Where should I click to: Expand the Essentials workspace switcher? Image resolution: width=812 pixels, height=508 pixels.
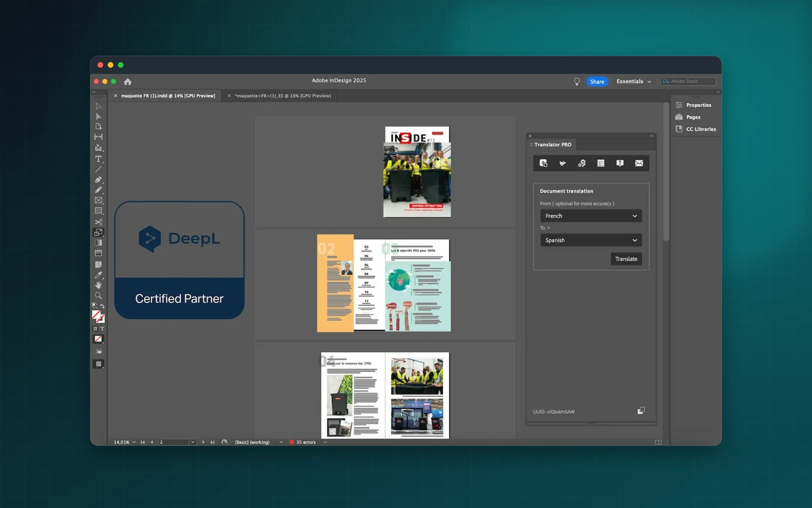click(x=634, y=81)
